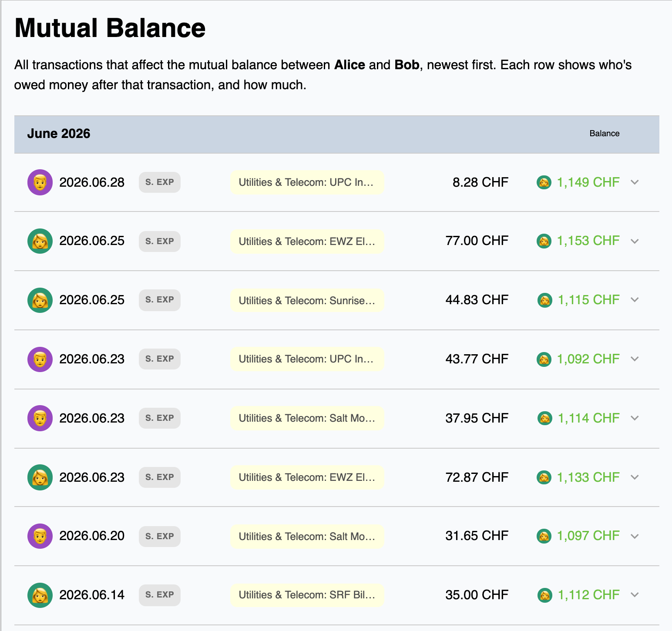Select the 35.00 CHF amount
The width and height of the screenshot is (672, 631).
pyautogui.click(x=477, y=595)
